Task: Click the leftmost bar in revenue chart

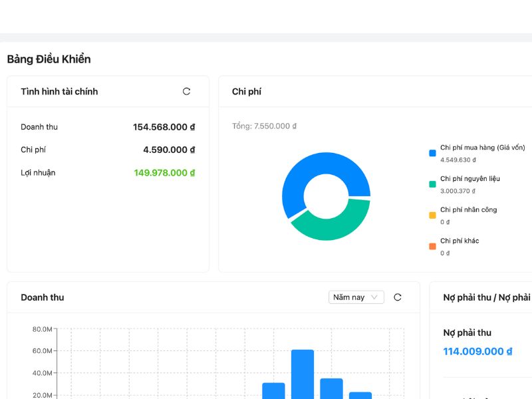Action: (x=273, y=390)
